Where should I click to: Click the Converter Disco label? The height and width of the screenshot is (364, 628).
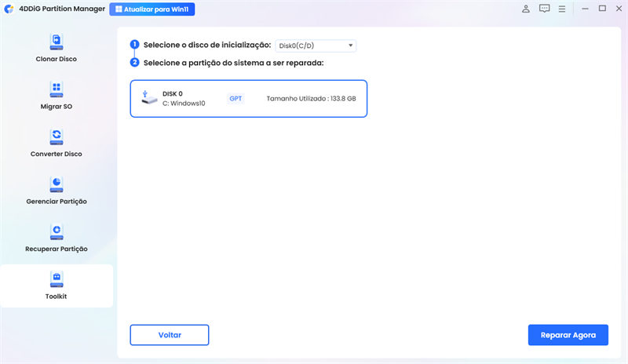tap(56, 154)
